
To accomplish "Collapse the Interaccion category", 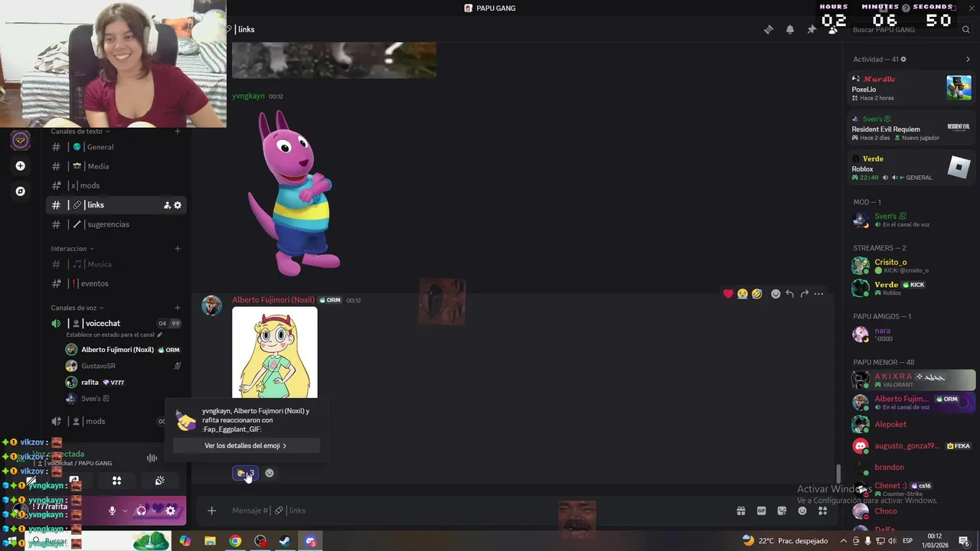I will (x=72, y=249).
